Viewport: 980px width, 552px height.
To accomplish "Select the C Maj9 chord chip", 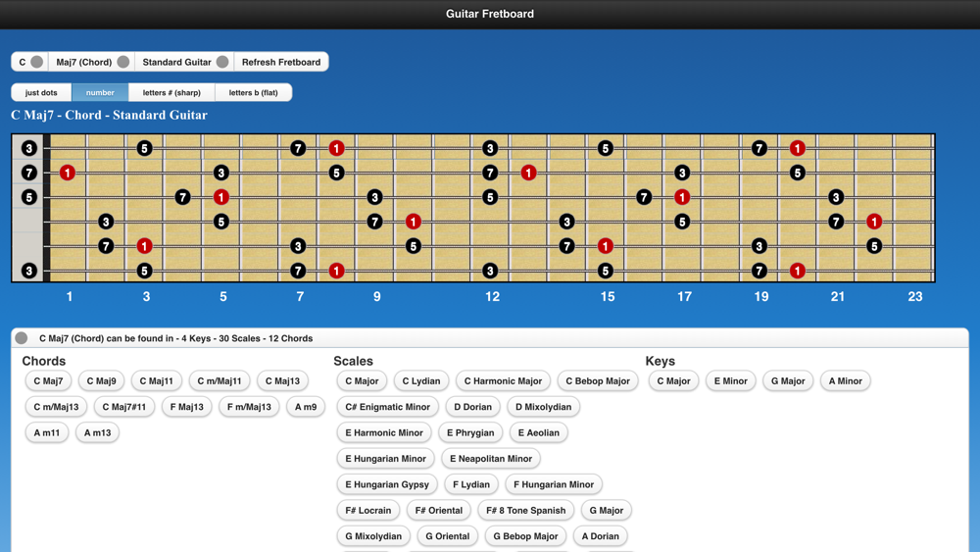I will (101, 380).
